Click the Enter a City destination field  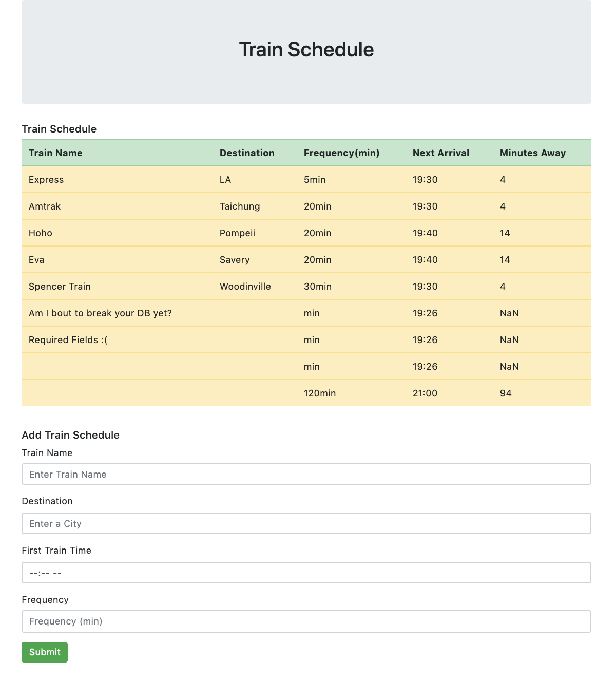[306, 523]
